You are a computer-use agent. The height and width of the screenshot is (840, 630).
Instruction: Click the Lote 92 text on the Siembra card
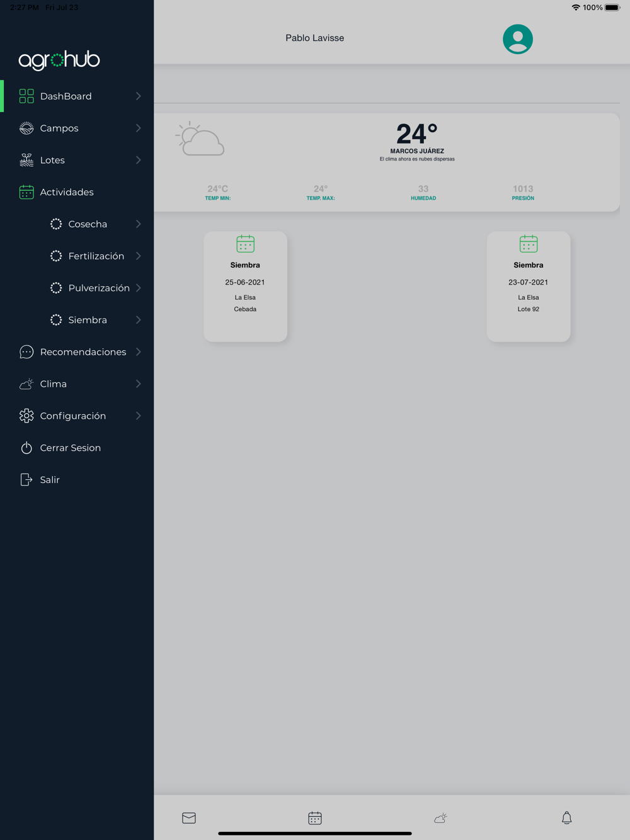click(529, 309)
